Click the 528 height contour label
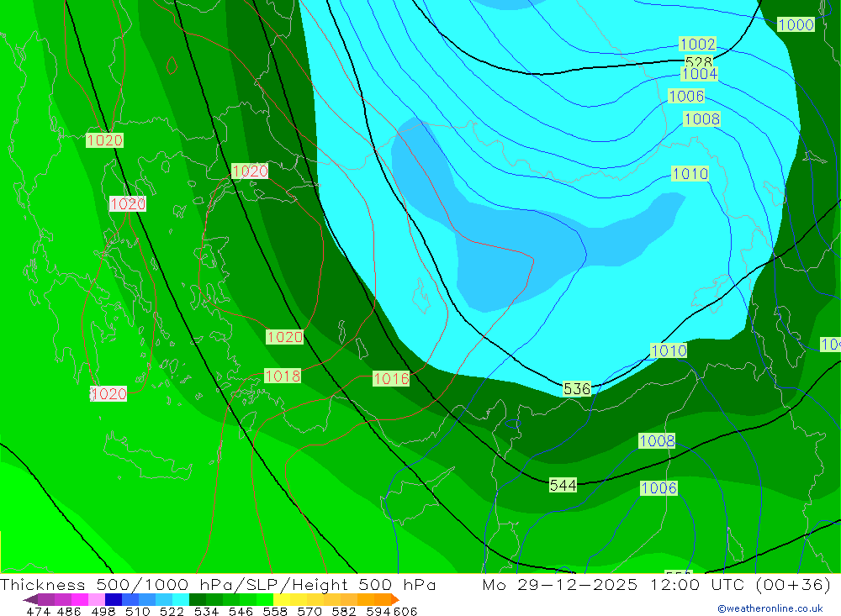Screen dimensions: 841x616 coord(699,61)
